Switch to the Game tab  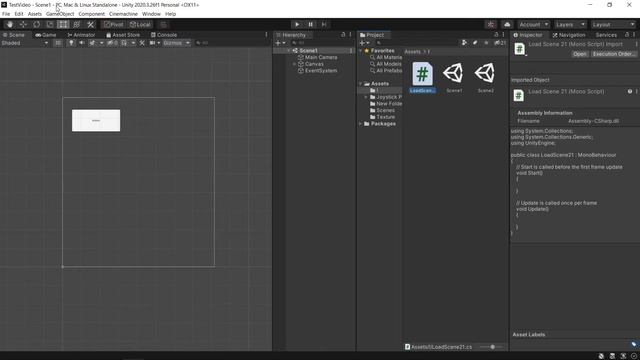(x=46, y=35)
